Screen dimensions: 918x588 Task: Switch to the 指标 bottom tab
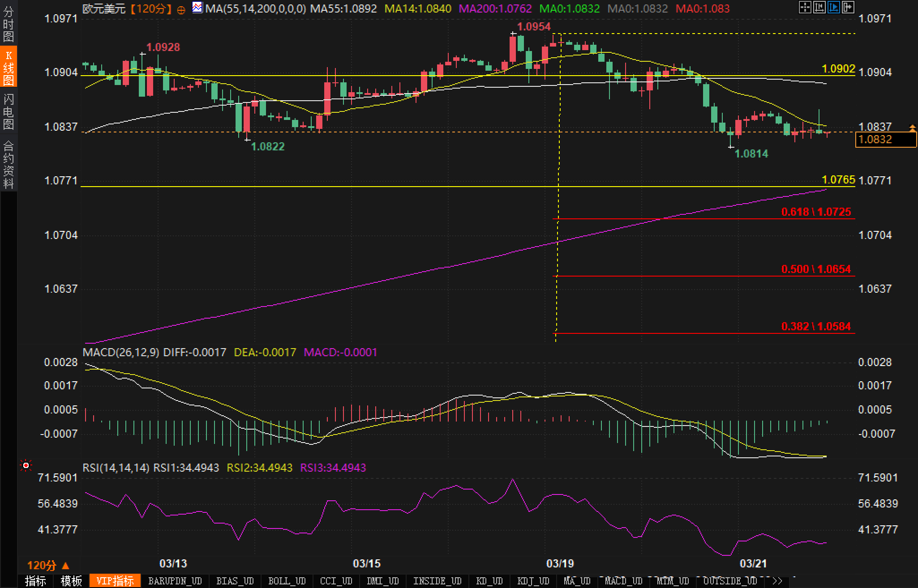coord(35,581)
